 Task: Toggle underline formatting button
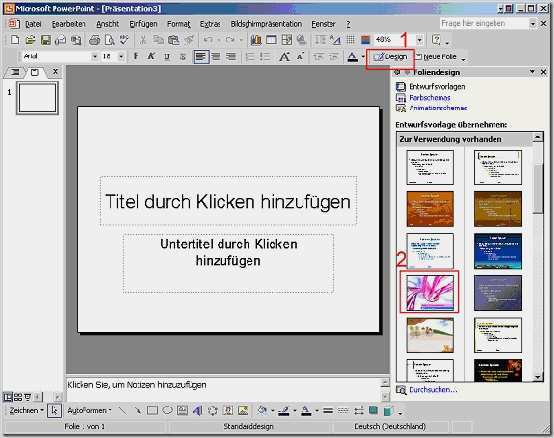tap(167, 57)
